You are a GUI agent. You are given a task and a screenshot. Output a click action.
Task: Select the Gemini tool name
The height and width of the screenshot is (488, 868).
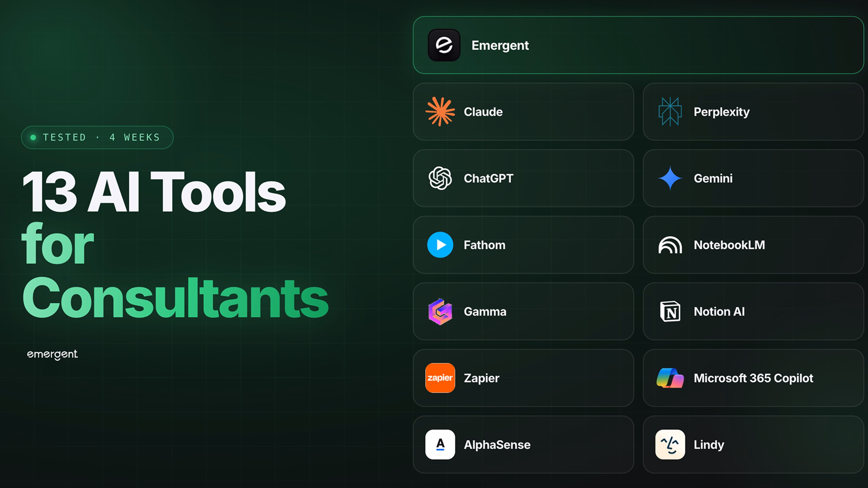(x=713, y=178)
